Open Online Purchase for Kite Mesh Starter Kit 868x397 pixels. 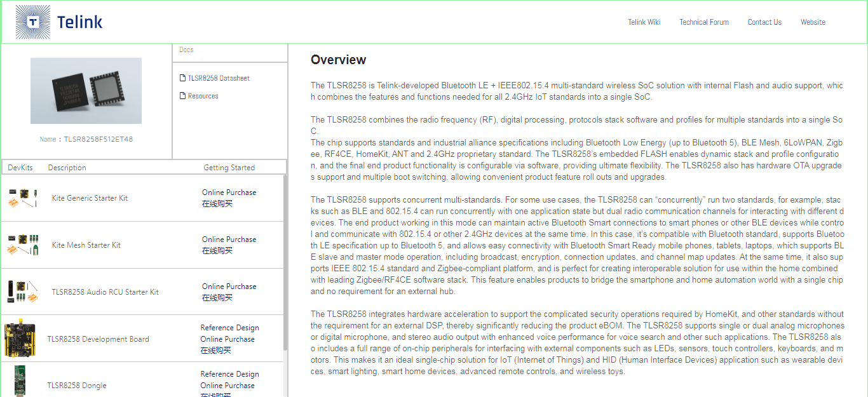pos(229,239)
